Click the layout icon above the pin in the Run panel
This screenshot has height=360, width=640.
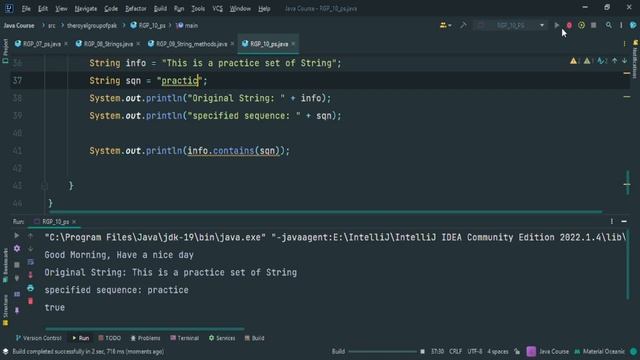pos(17,294)
